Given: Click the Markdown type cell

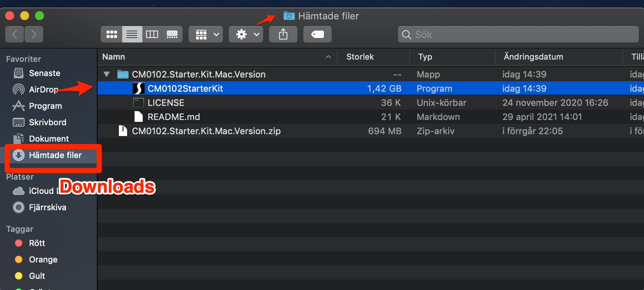Looking at the screenshot, I should tap(438, 117).
